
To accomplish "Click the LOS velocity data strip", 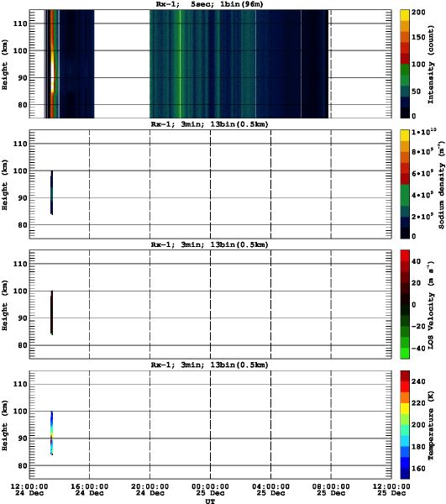I will pos(51,312).
